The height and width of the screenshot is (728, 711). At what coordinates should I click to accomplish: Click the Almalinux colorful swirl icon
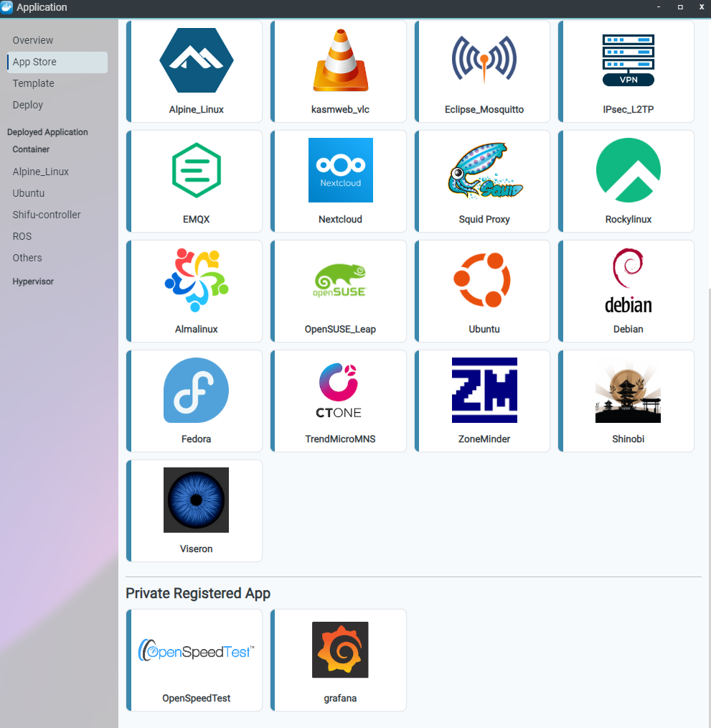click(x=197, y=280)
